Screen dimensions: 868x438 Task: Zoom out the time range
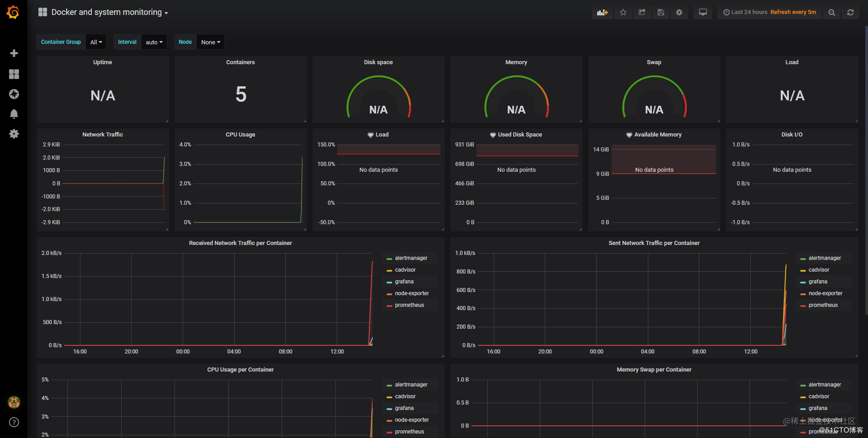coord(831,12)
